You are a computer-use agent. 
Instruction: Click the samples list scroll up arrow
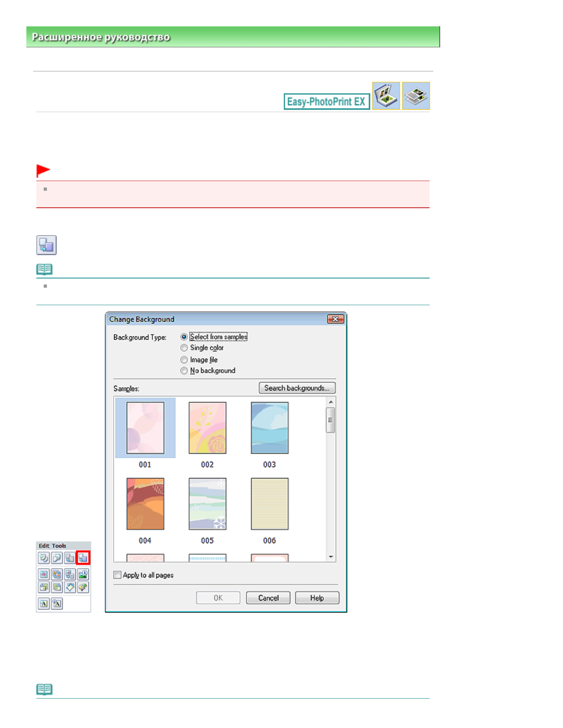(x=331, y=402)
